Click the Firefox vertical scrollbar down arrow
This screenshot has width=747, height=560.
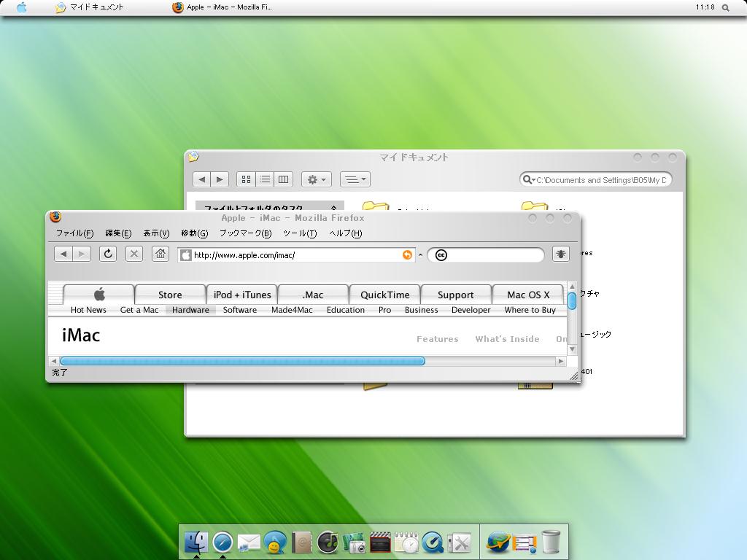572,349
